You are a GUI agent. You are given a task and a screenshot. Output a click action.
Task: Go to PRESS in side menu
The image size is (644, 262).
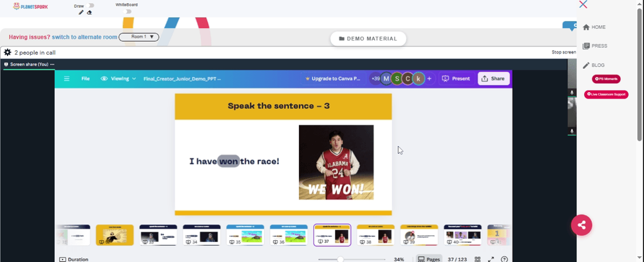coord(594,46)
